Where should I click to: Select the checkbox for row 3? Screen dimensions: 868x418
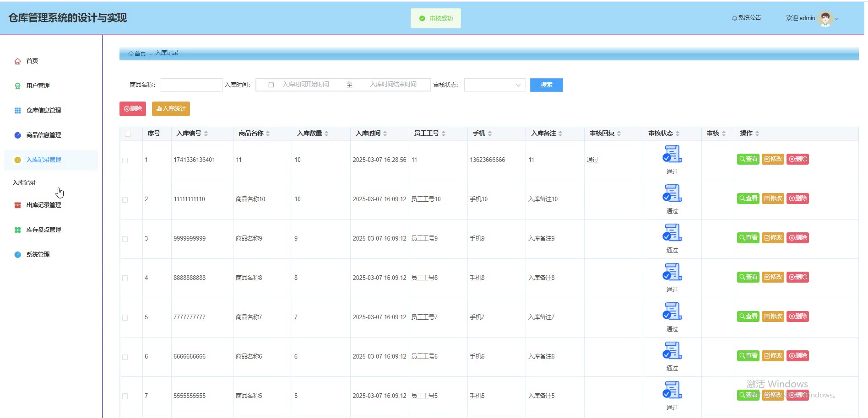(x=125, y=239)
